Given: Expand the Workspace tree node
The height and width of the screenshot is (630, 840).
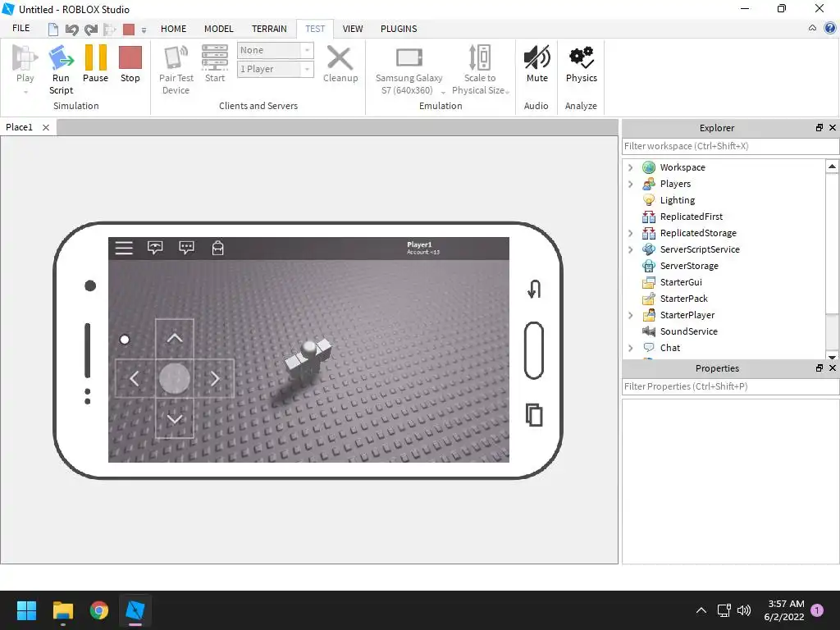Looking at the screenshot, I should tap(631, 167).
